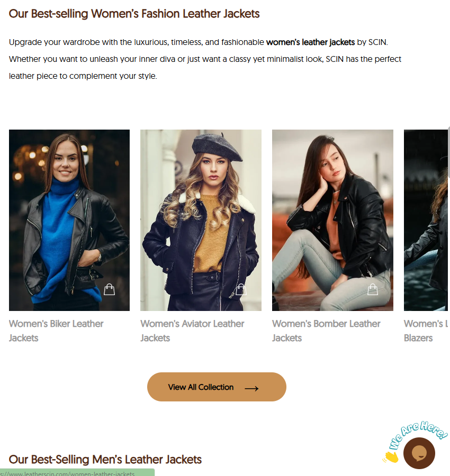This screenshot has width=450, height=476.
Task: Select the aviator jacket beret photo
Action: (x=201, y=220)
